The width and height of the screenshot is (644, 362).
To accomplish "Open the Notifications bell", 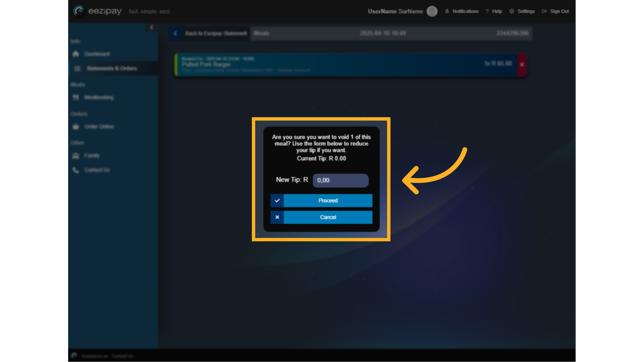I will click(x=446, y=11).
